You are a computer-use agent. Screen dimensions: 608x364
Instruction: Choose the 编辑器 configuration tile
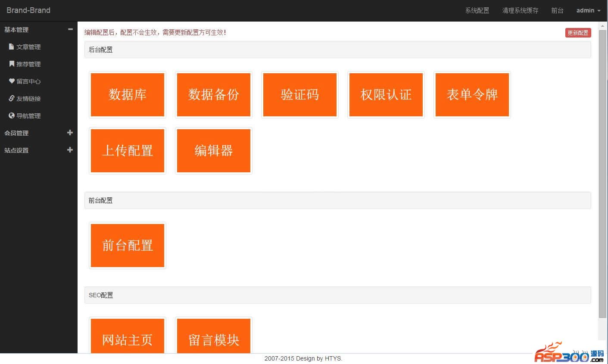point(214,151)
